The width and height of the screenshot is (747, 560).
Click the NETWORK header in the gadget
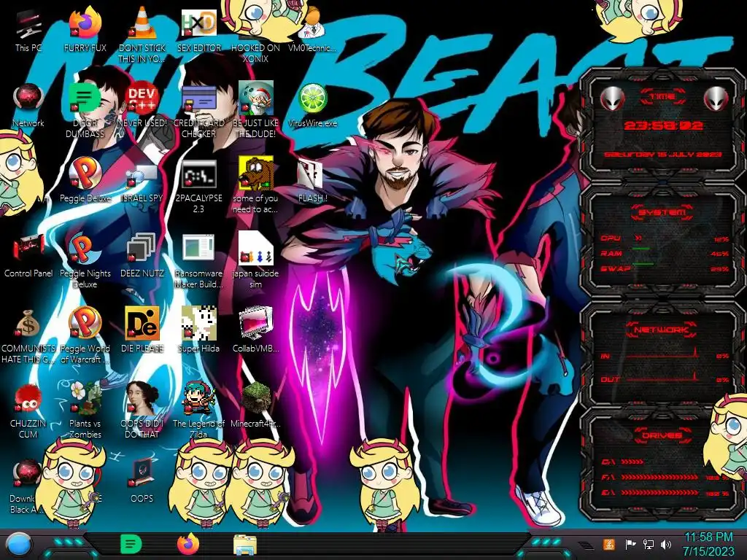coord(662,330)
